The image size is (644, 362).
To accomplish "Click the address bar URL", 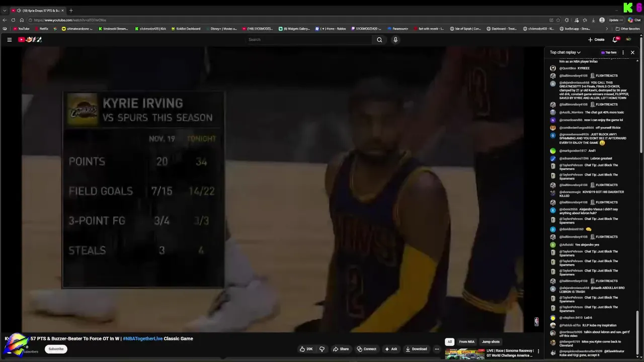I will (70, 20).
